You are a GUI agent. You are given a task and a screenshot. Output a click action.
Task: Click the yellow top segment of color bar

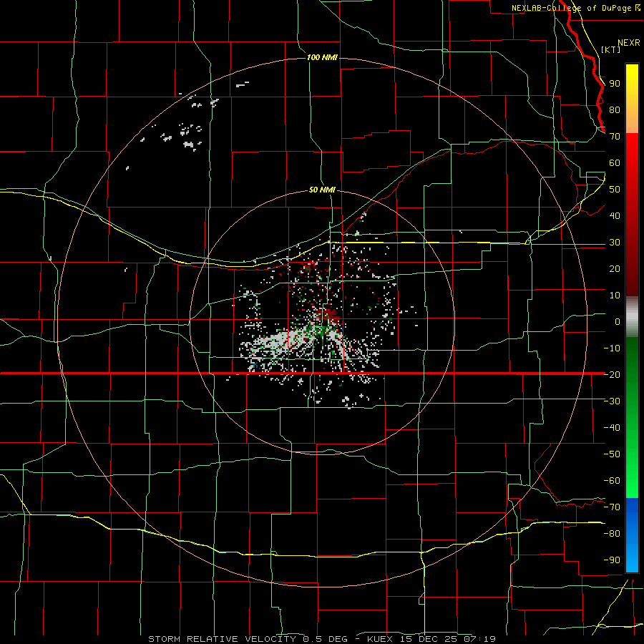pos(632,99)
